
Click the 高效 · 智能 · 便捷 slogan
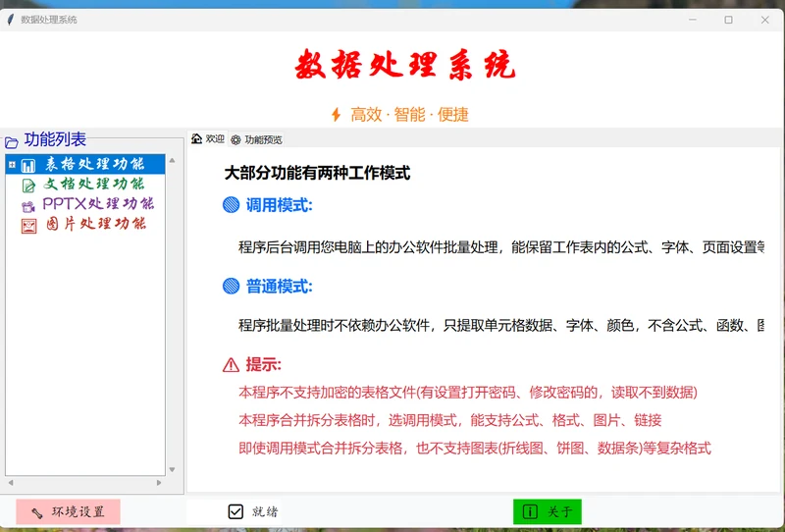pyautogui.click(x=409, y=115)
